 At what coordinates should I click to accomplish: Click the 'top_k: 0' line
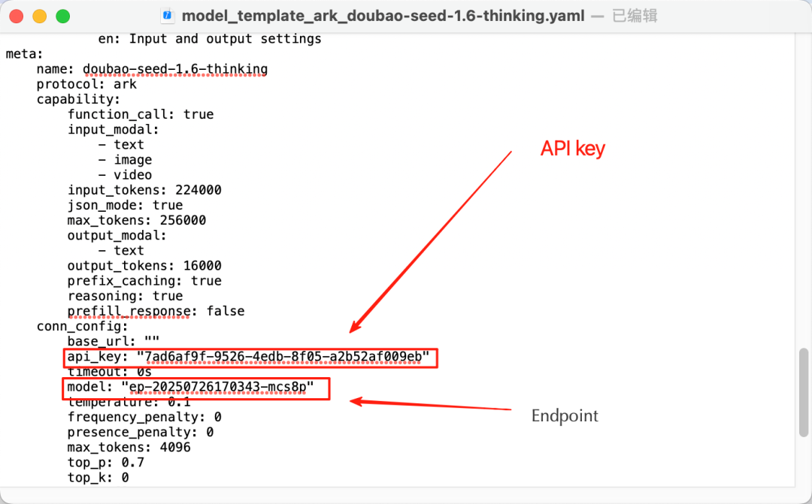[x=98, y=477]
